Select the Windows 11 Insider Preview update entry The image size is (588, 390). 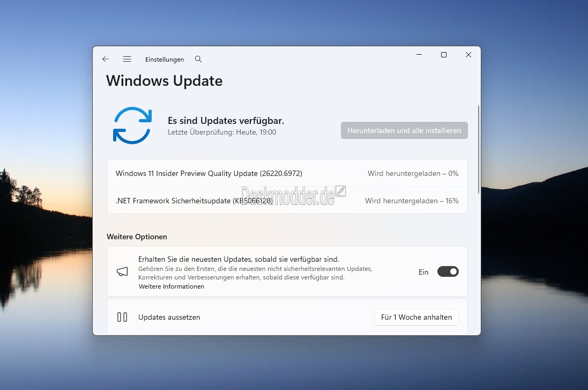pyautogui.click(x=209, y=173)
